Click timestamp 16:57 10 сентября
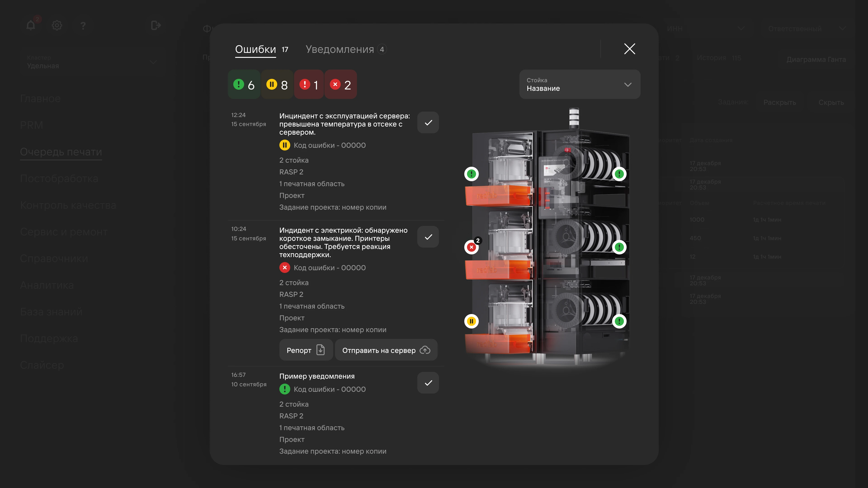868x488 pixels. (x=249, y=380)
